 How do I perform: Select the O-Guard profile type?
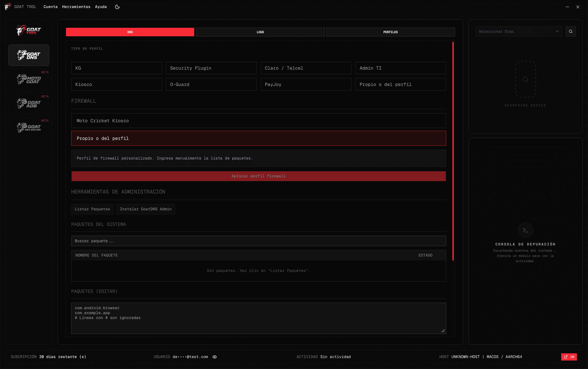click(211, 84)
